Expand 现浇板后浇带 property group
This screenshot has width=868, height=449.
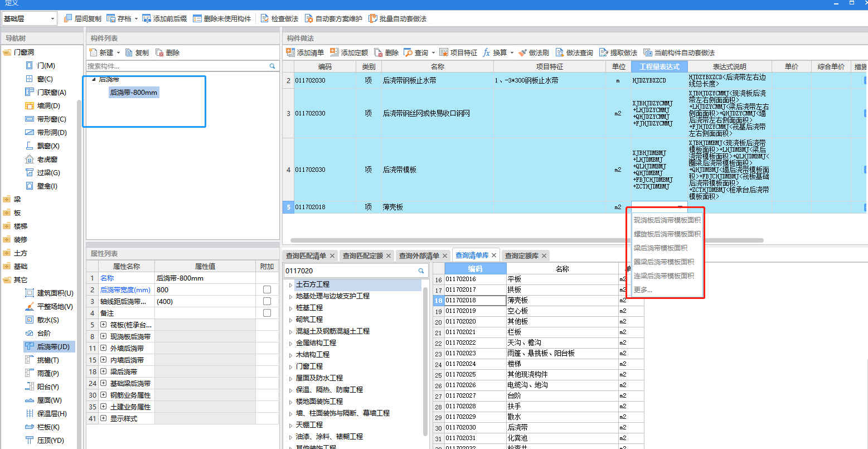click(104, 336)
